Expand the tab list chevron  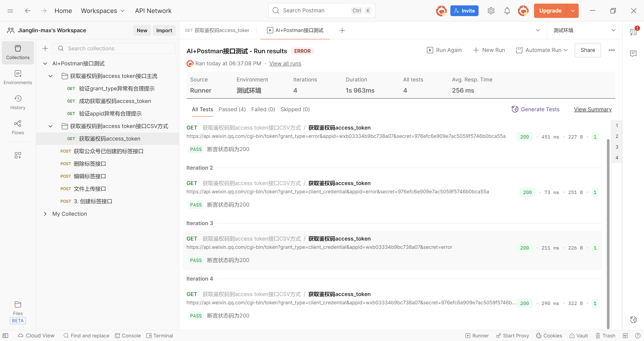[538, 30]
